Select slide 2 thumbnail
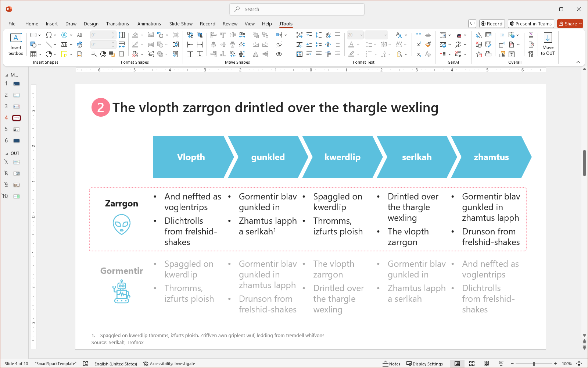The height and width of the screenshot is (368, 588). click(17, 95)
